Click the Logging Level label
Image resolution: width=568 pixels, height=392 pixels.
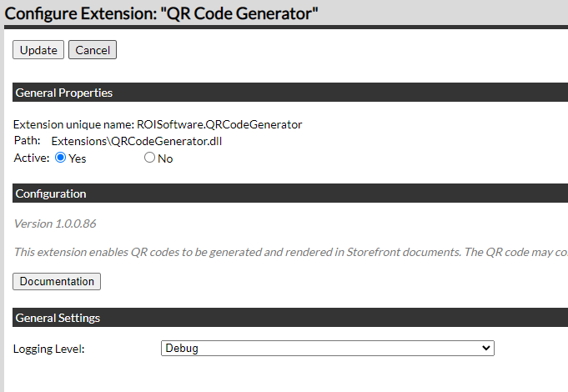(x=49, y=349)
